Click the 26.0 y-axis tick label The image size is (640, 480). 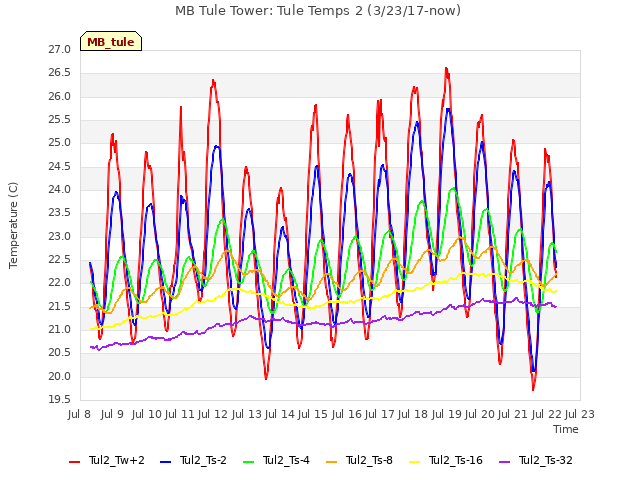coord(60,97)
